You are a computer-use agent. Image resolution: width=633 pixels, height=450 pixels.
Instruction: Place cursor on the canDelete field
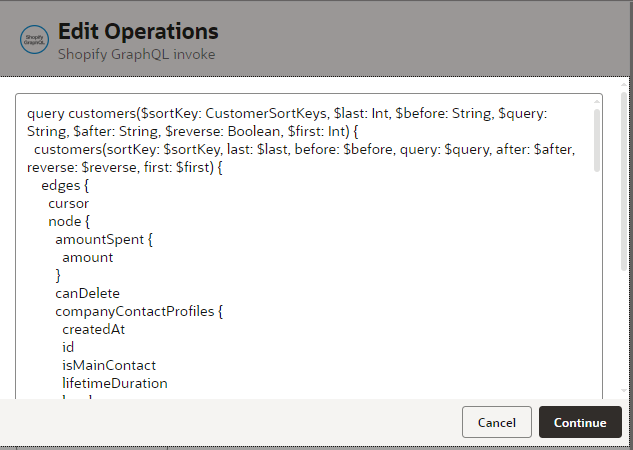click(x=87, y=293)
